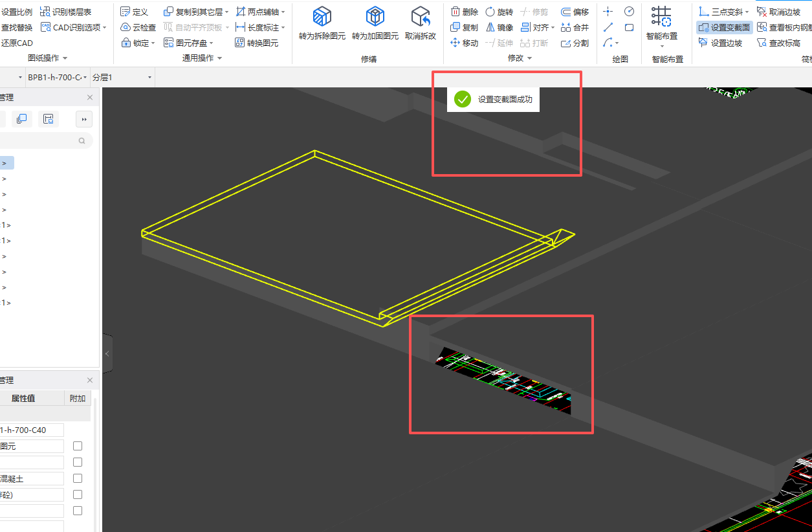
Task: Click 复制到其它层 tool
Action: [195, 12]
